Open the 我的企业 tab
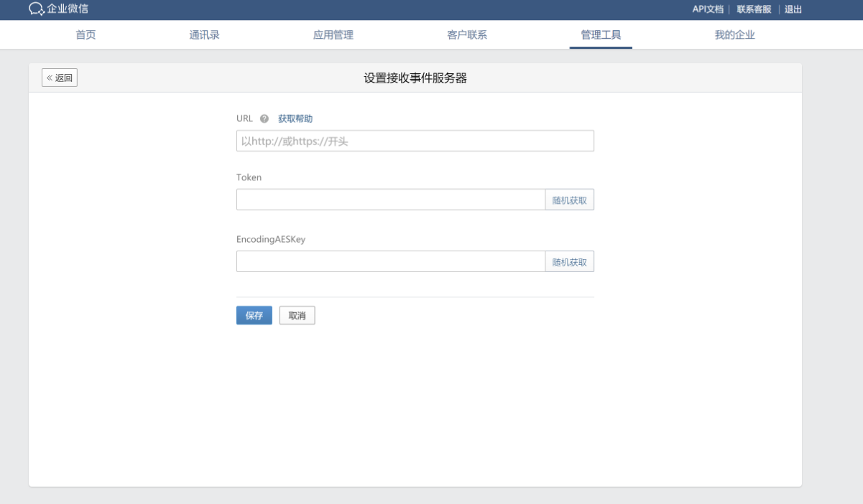Viewport: 863px width, 504px height. (734, 34)
